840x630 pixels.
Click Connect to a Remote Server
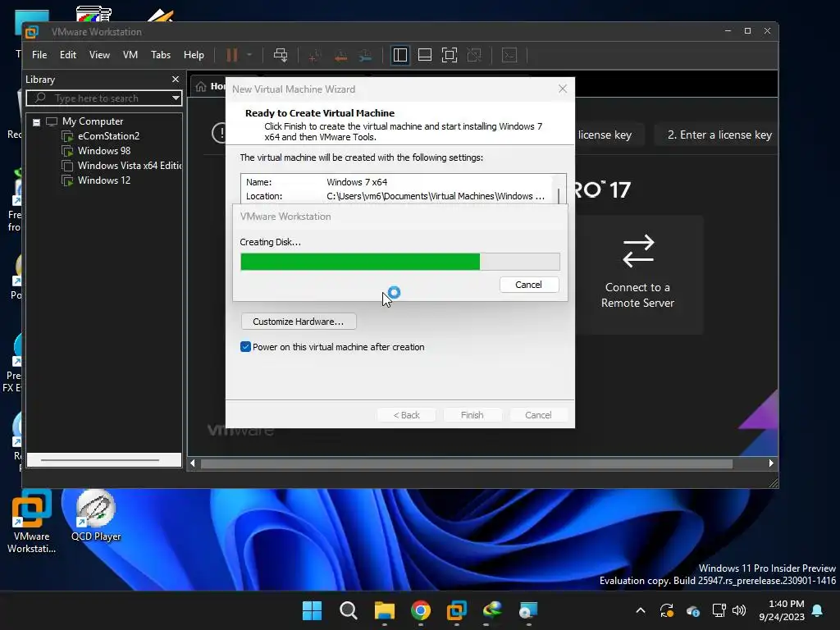click(637, 274)
